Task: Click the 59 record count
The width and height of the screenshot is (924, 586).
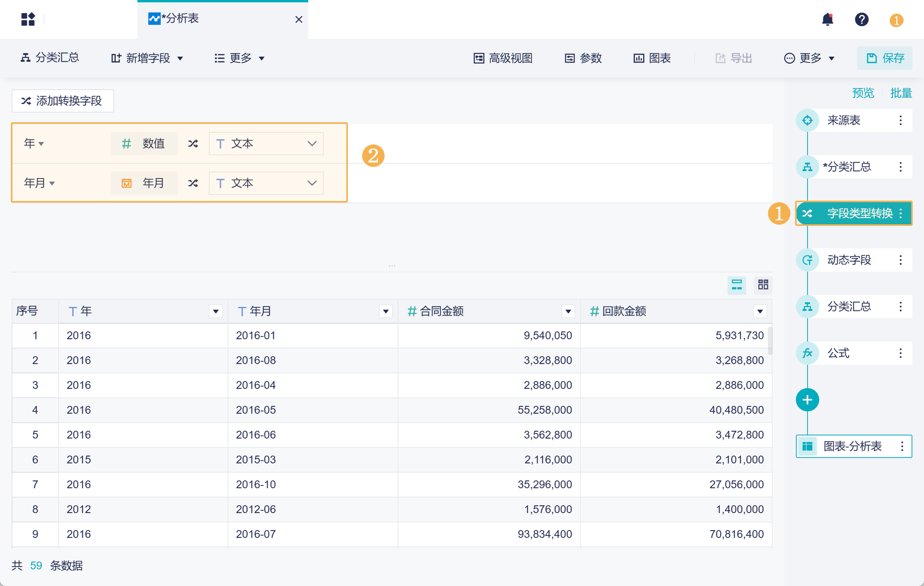Action: coord(36,566)
